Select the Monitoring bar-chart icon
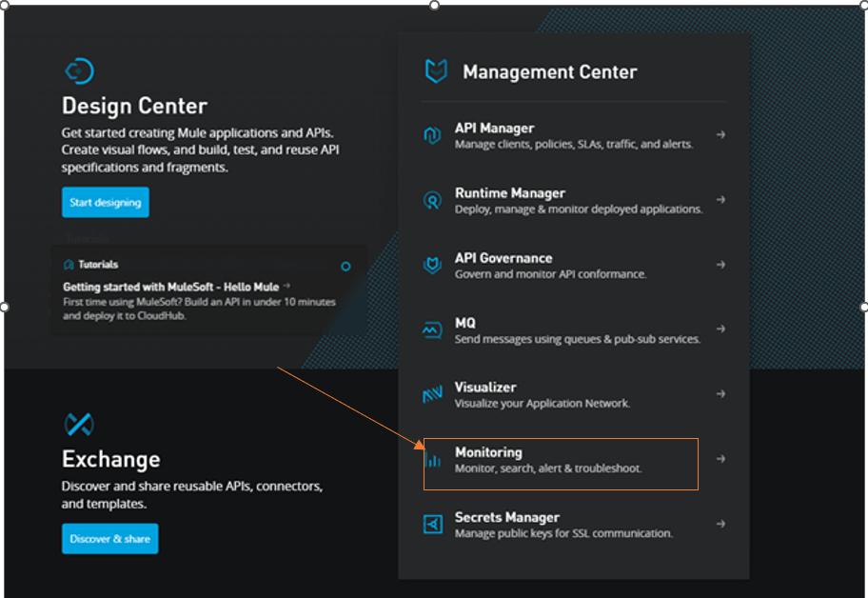 433,459
